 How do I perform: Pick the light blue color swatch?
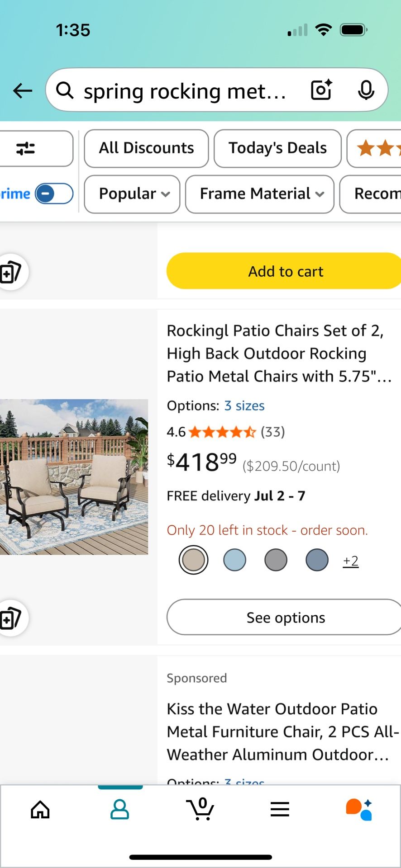click(x=234, y=560)
